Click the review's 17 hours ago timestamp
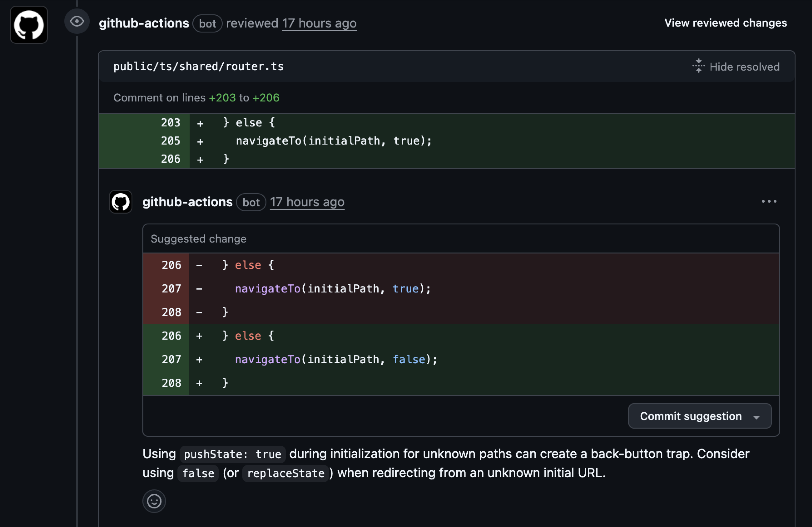The image size is (812, 527). point(319,23)
